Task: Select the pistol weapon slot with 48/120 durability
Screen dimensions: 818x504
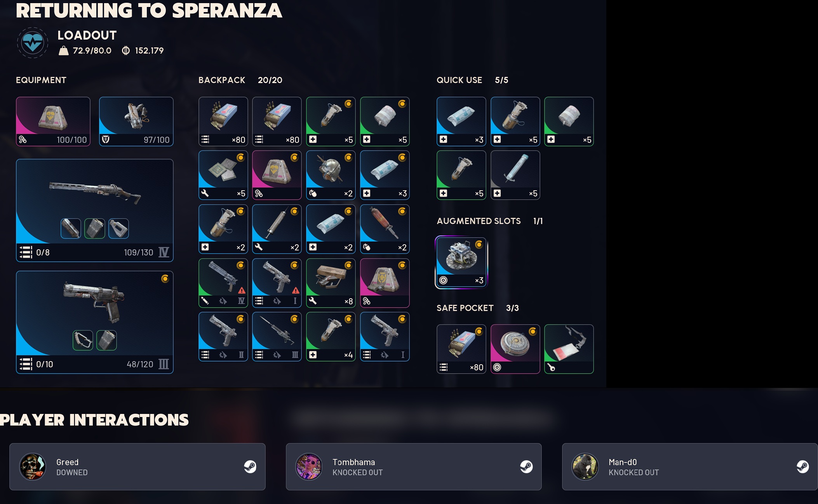Action: tap(94, 322)
